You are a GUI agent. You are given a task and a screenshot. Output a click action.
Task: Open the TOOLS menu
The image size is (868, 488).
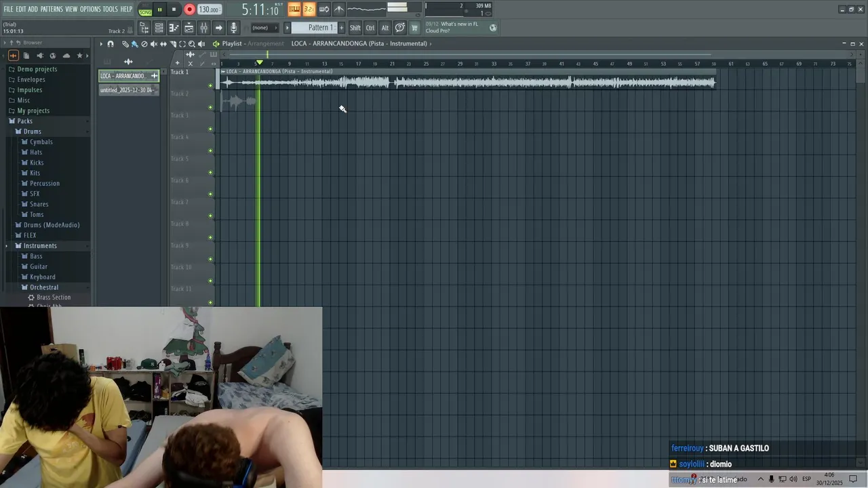[110, 9]
